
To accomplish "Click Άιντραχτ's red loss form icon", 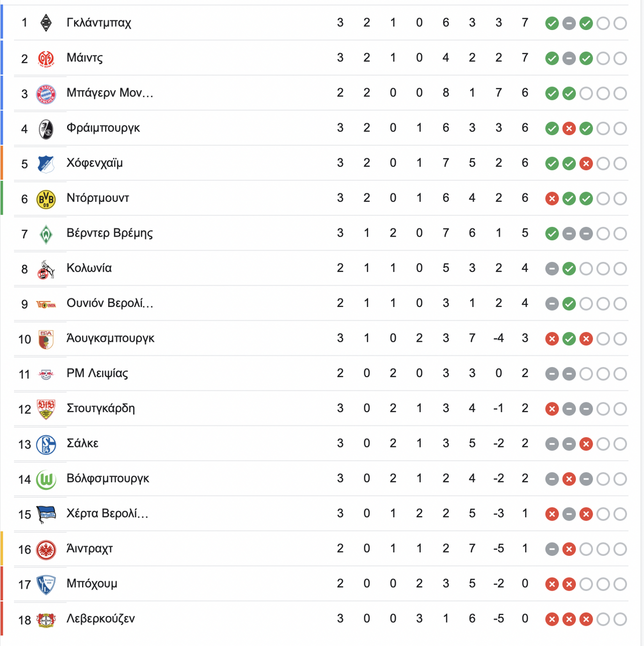I will click(569, 549).
